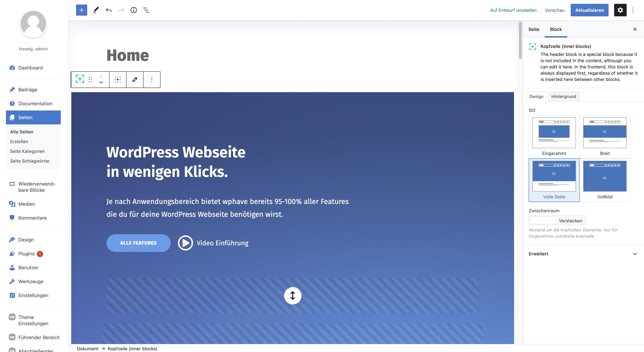Move the block up
Image resolution: width=644 pixels, height=352 pixels.
101,76
